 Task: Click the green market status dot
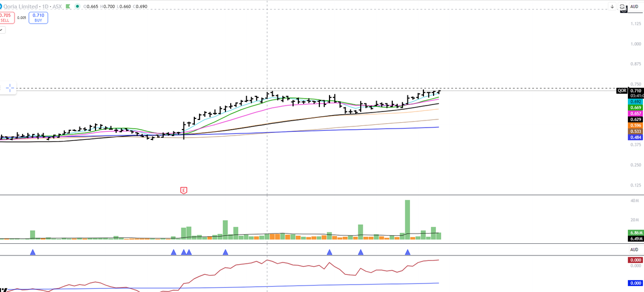[78, 6]
